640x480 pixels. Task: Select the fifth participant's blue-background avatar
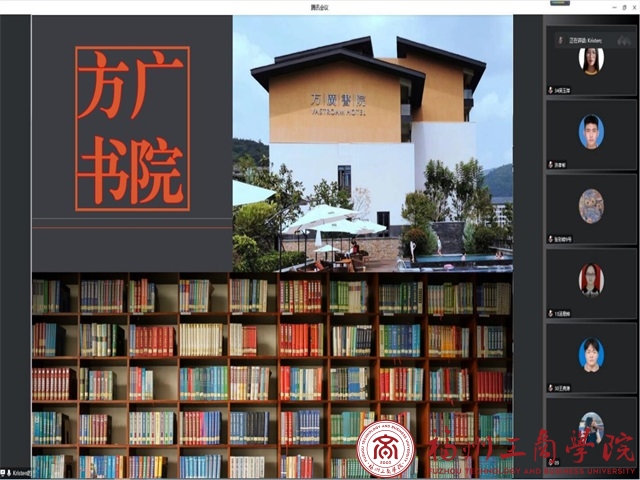coord(591,354)
